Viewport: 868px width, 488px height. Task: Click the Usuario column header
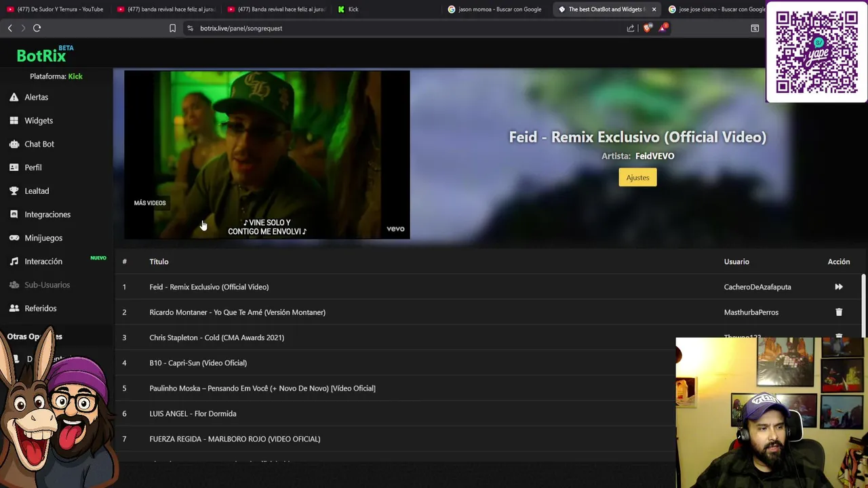click(x=736, y=262)
